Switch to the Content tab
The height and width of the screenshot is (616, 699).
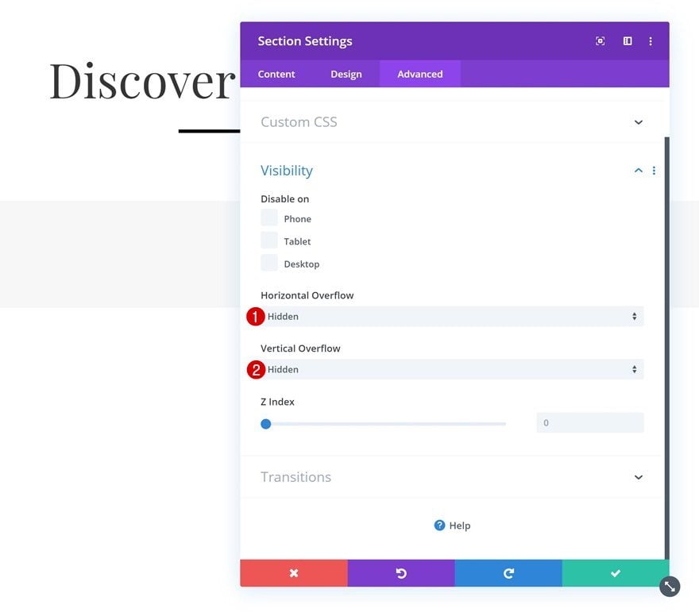tap(276, 74)
